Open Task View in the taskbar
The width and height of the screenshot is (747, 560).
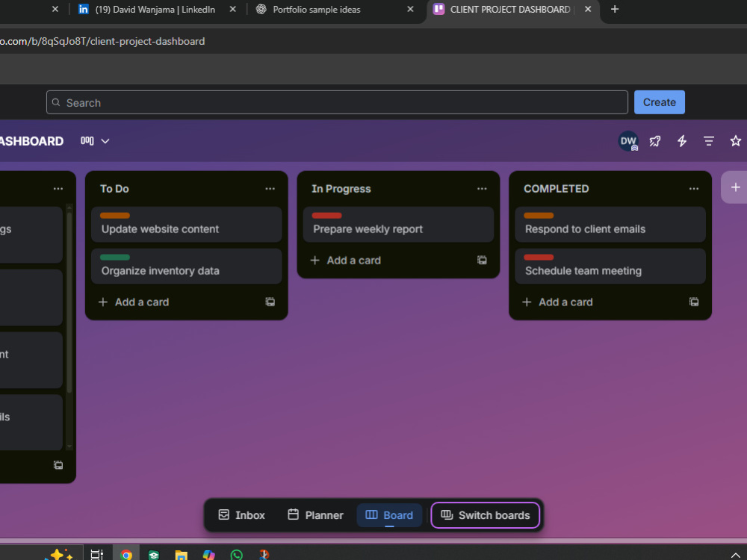[96, 554]
